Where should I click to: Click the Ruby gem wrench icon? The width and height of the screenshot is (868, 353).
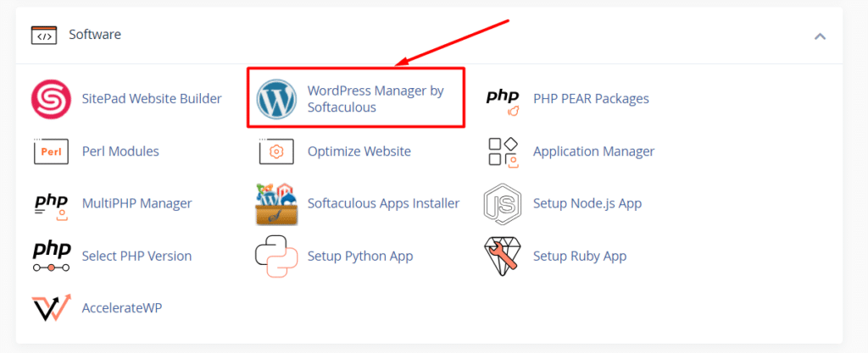pyautogui.click(x=503, y=256)
